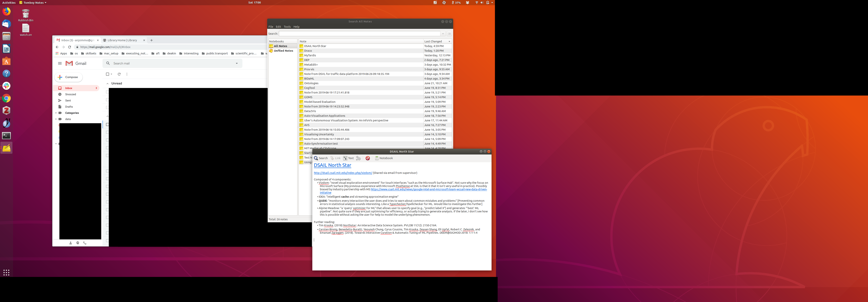Open Tools menu in Search All Notes
868x302 pixels.
(x=287, y=27)
